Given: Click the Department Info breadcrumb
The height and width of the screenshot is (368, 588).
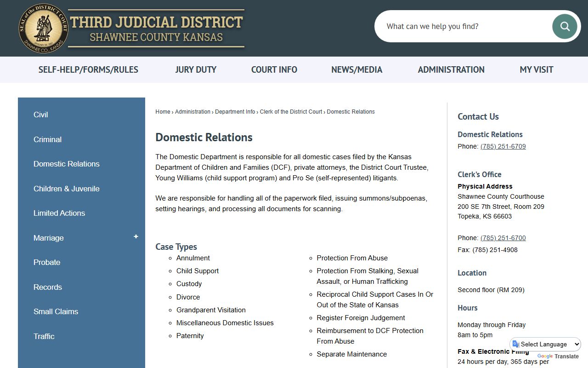Looking at the screenshot, I should [235, 112].
